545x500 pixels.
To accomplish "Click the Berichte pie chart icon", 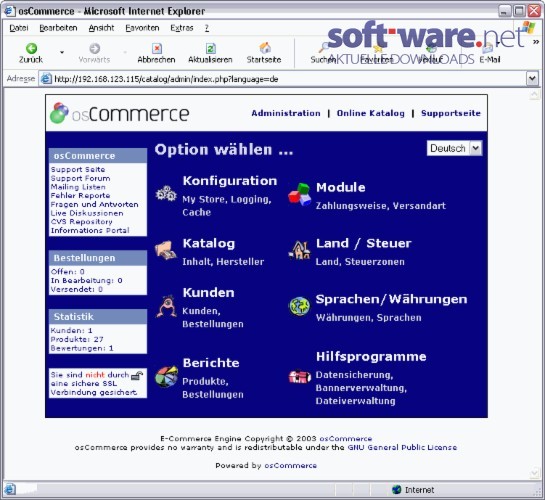I will click(166, 377).
